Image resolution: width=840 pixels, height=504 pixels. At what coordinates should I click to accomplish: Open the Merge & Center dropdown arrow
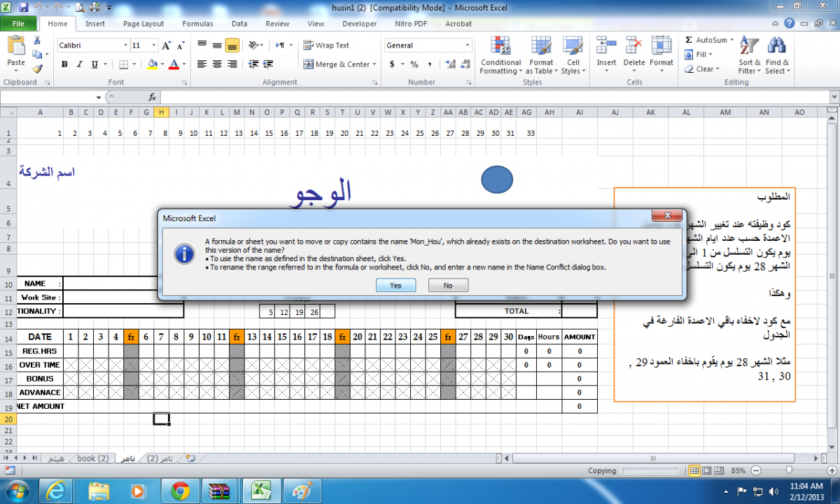click(x=374, y=64)
